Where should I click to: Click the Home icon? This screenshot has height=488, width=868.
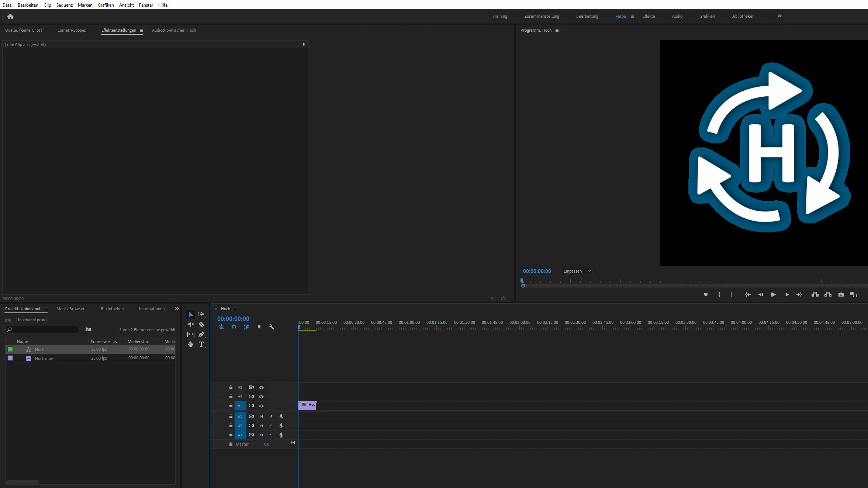[10, 17]
